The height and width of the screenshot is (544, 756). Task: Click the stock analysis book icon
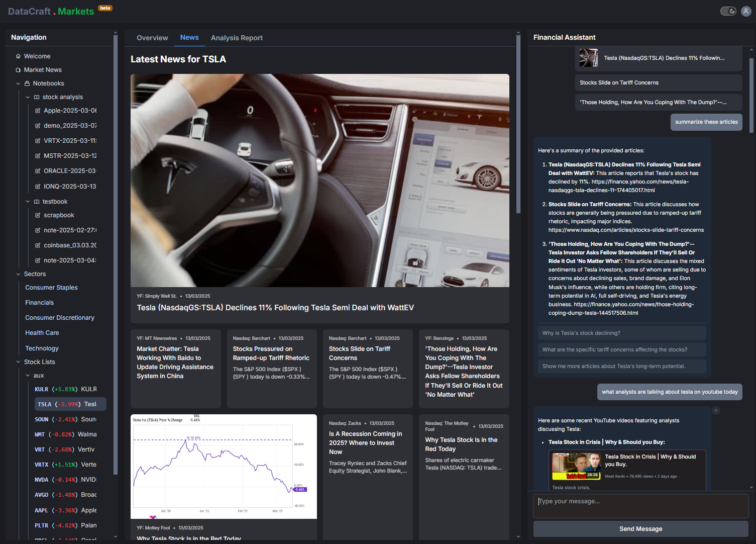click(x=37, y=97)
